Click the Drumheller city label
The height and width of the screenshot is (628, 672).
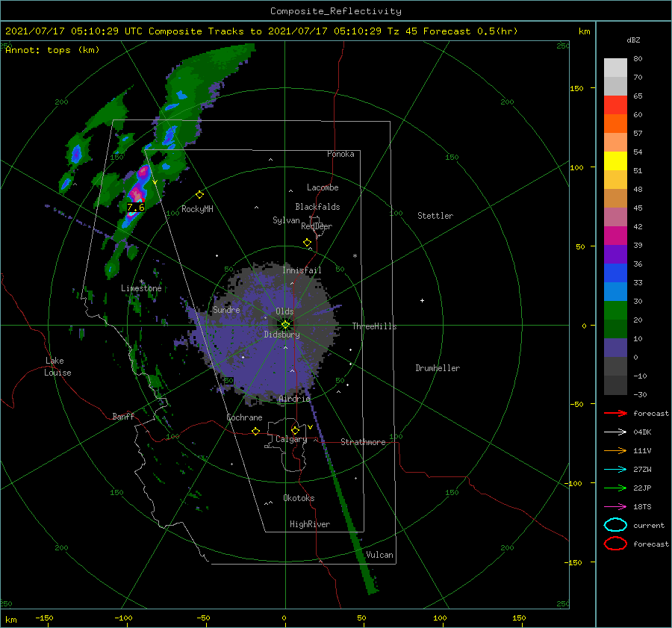coord(438,368)
